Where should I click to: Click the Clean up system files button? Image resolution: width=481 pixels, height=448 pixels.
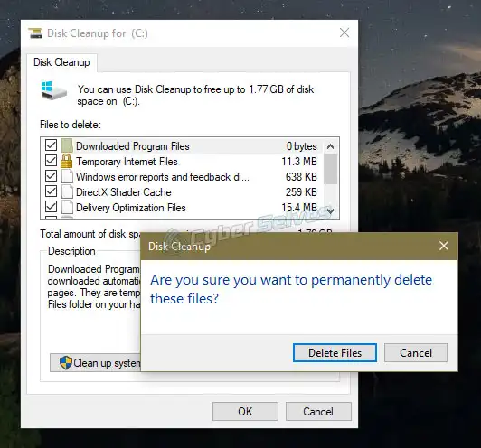click(96, 363)
